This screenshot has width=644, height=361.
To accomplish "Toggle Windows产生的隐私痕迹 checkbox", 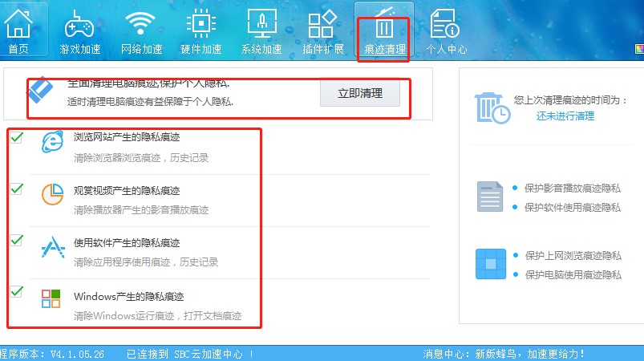I will pos(17,292).
